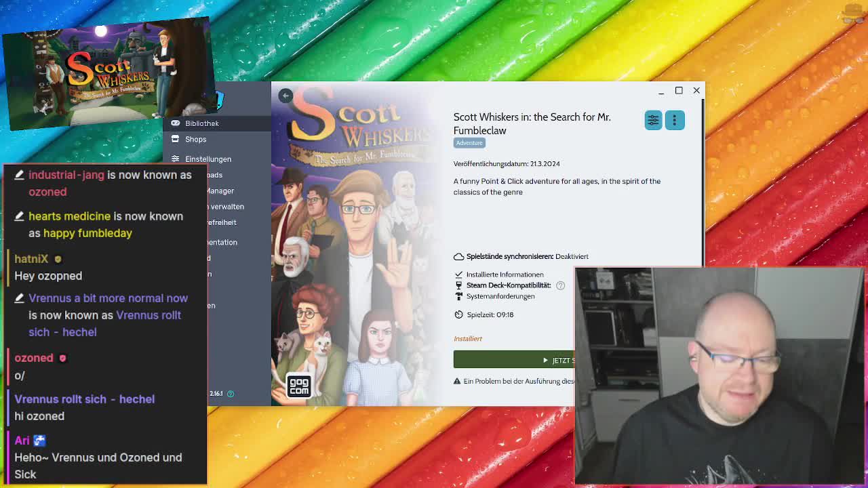
Task: Select Shops in the sidebar
Action: pos(195,140)
